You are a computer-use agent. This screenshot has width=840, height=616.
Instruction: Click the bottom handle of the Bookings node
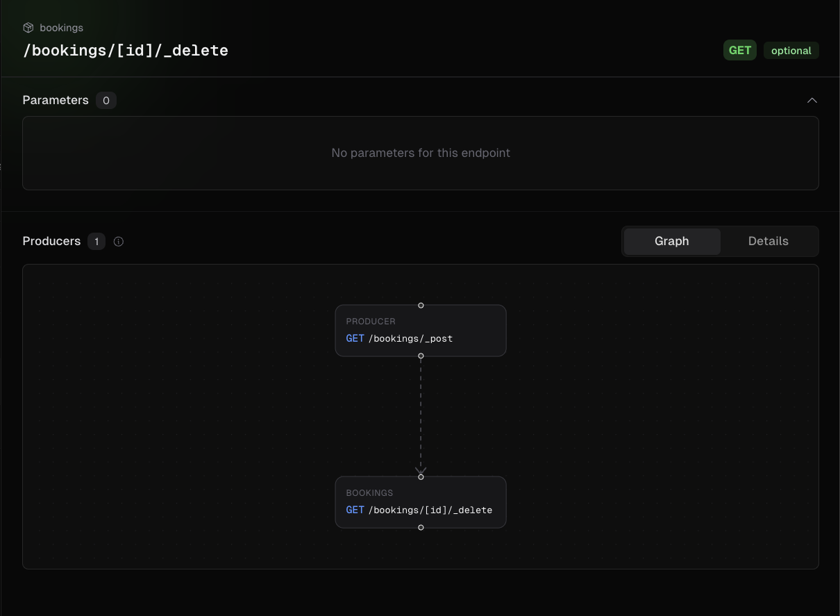pos(421,528)
